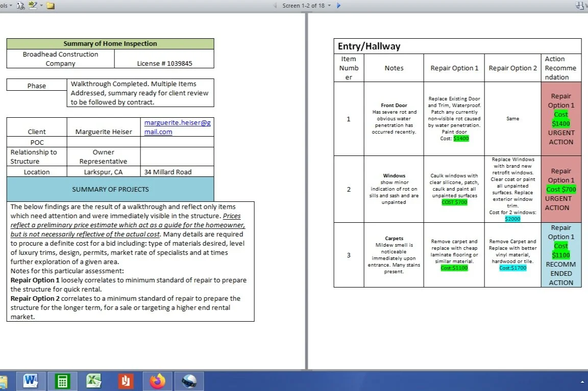
Task: Go to previous screen arrow
Action: pyautogui.click(x=275, y=6)
